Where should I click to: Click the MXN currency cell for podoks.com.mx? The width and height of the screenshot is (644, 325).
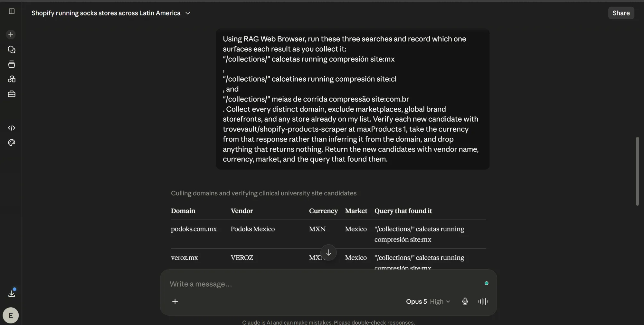click(x=317, y=229)
